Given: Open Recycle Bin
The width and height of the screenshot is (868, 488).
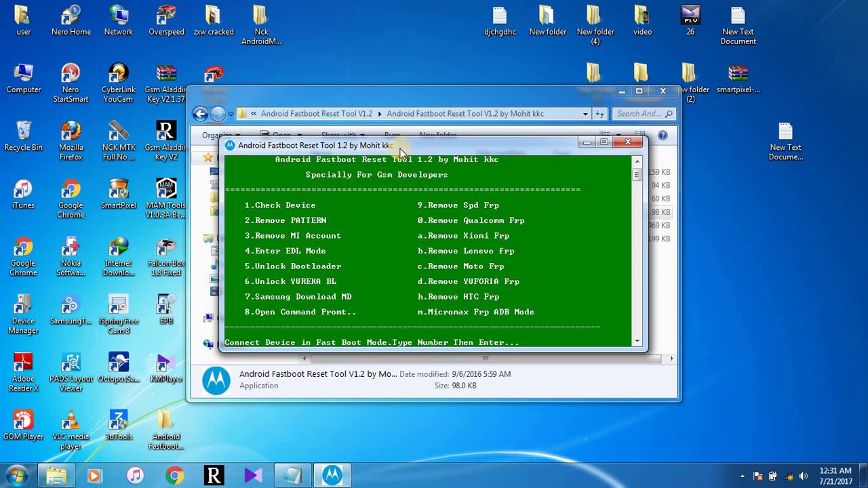Looking at the screenshot, I should pos(23,137).
